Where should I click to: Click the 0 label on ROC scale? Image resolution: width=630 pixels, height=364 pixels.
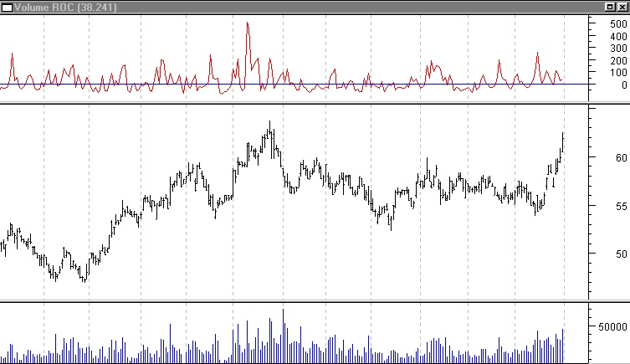point(624,85)
